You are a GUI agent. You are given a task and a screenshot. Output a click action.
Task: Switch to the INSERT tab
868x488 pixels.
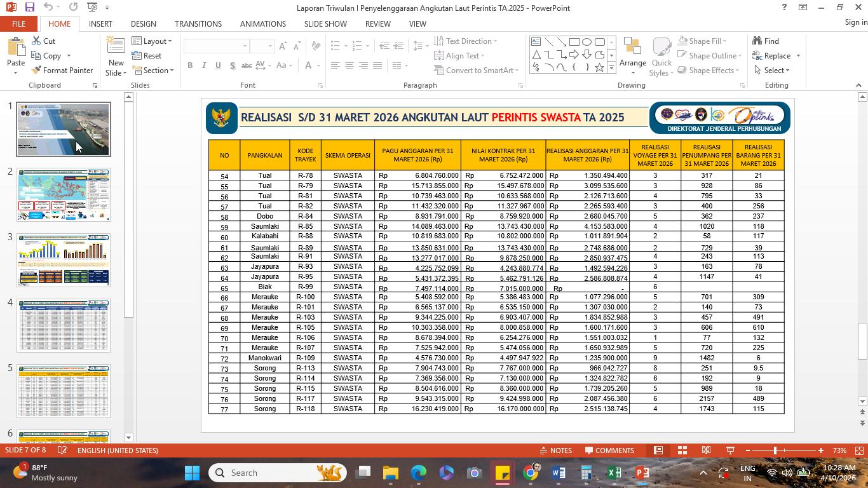click(100, 24)
